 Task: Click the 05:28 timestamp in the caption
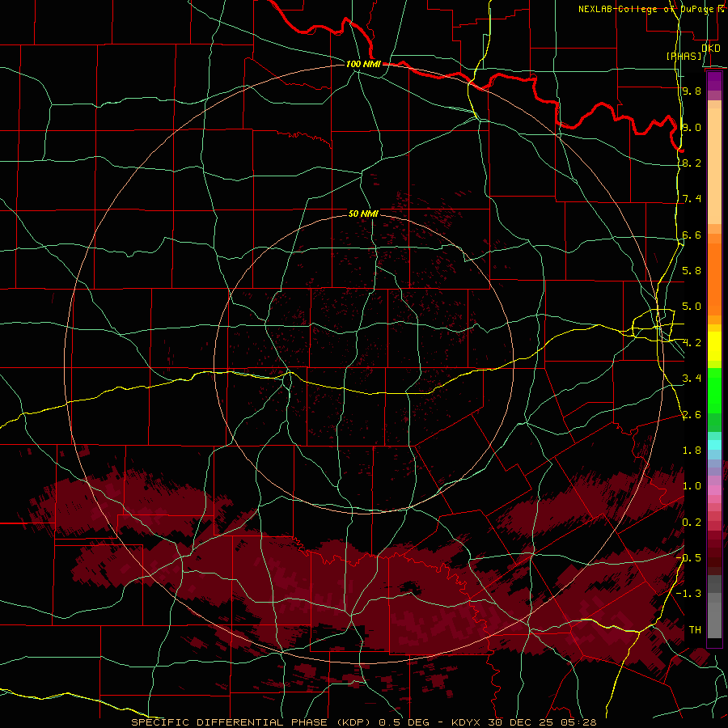tap(578, 722)
